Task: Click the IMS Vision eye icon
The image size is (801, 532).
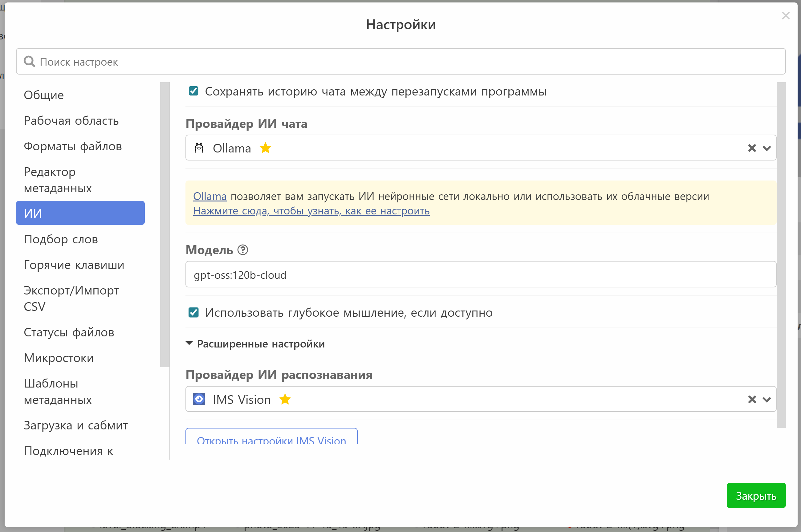Action: tap(199, 399)
